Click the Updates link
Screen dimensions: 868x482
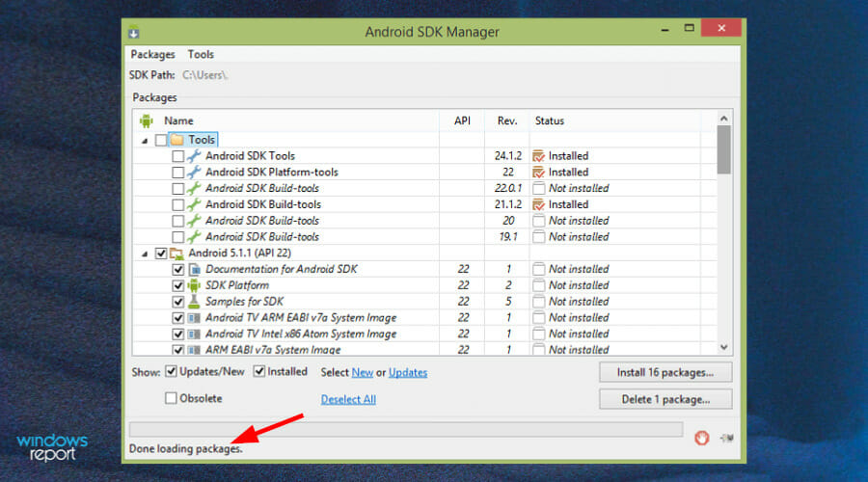coord(408,372)
